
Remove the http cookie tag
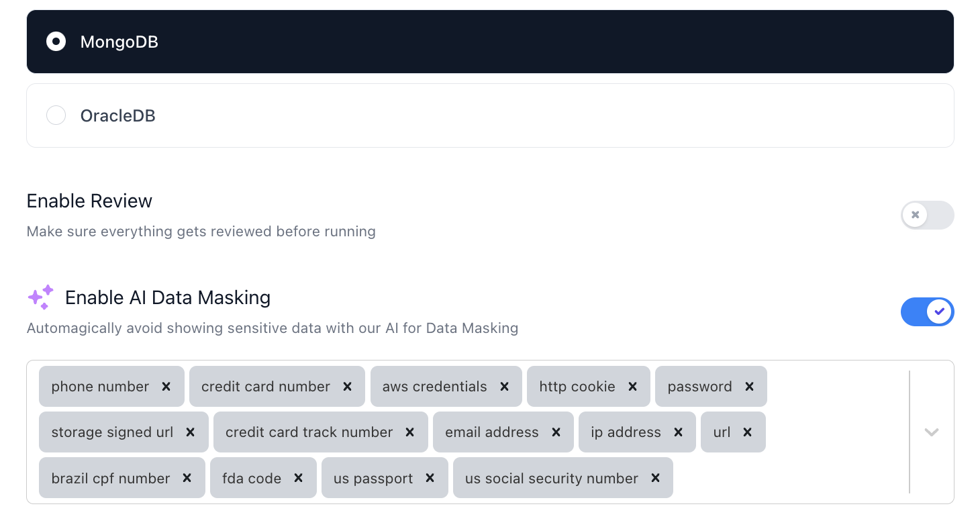[632, 387]
